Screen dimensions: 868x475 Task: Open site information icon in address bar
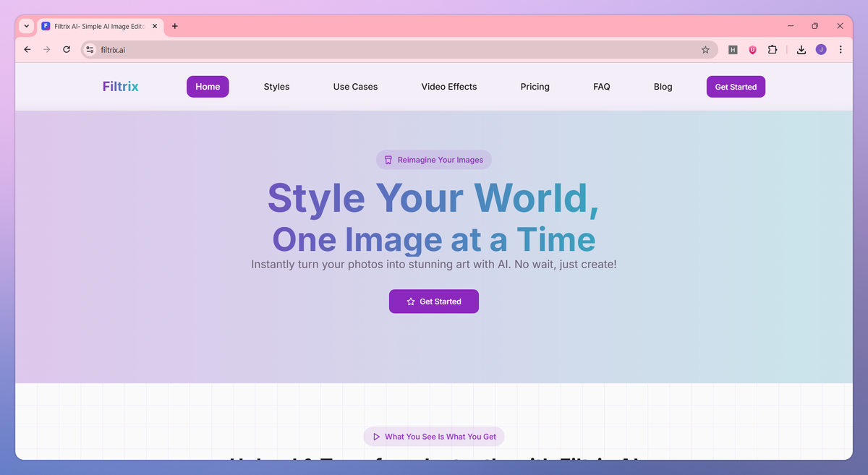[90, 50]
